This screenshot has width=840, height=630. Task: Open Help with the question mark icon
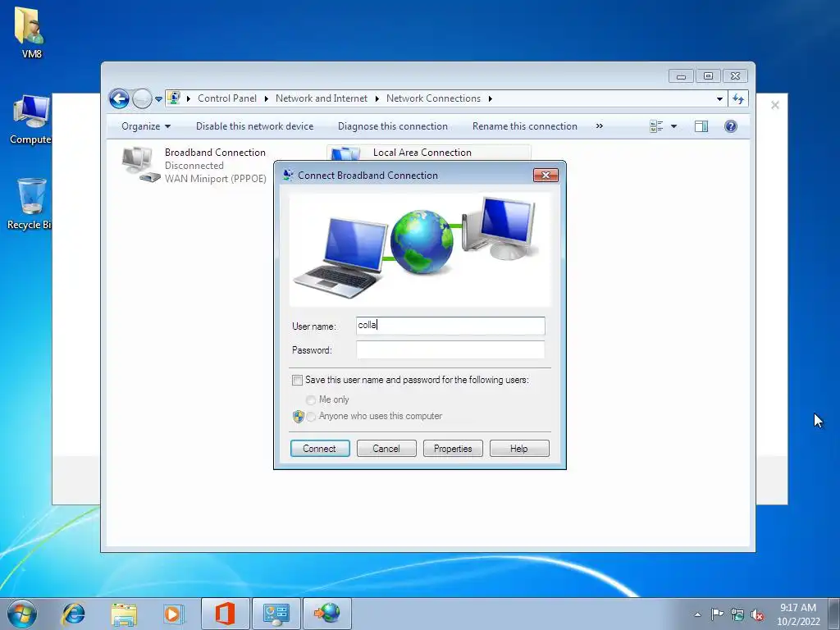coord(731,126)
